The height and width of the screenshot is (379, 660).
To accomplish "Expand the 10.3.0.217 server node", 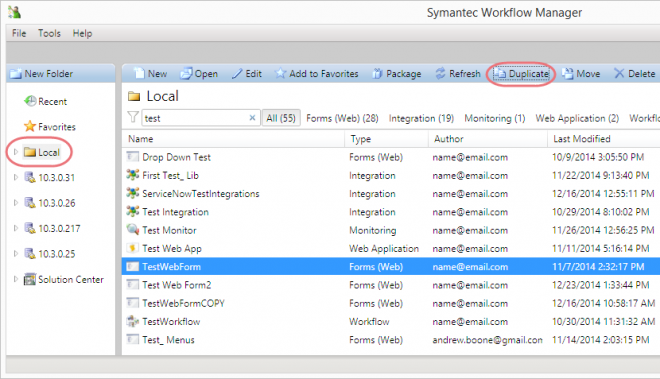I will [16, 228].
